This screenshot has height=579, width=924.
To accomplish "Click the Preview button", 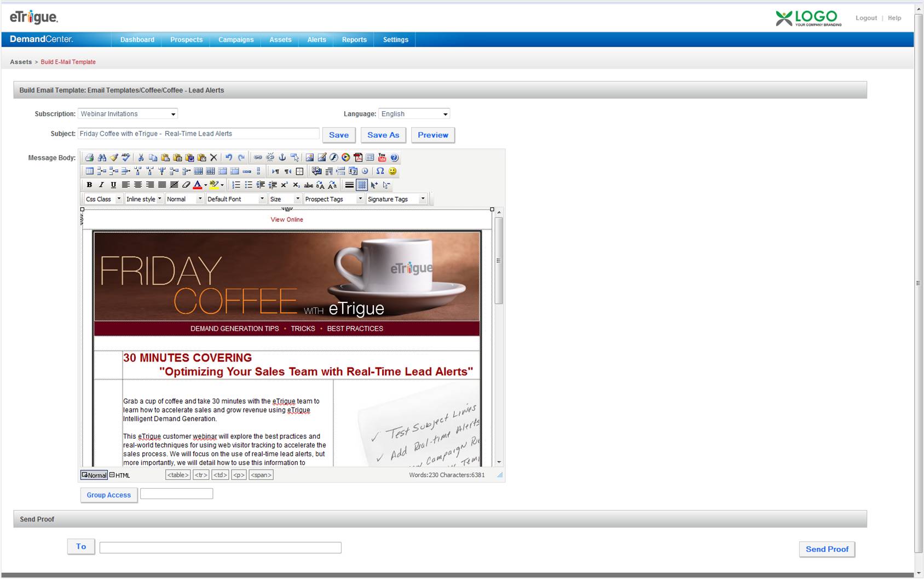I will (433, 135).
